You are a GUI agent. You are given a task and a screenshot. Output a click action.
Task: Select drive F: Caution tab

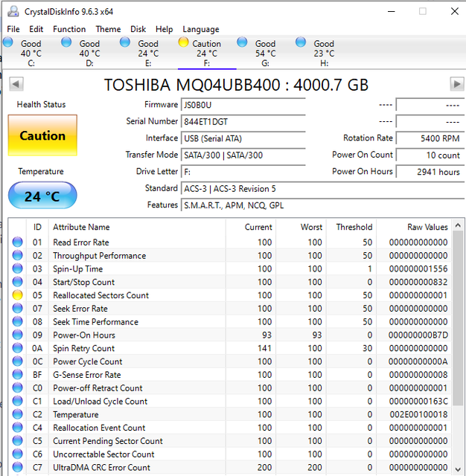pos(206,53)
